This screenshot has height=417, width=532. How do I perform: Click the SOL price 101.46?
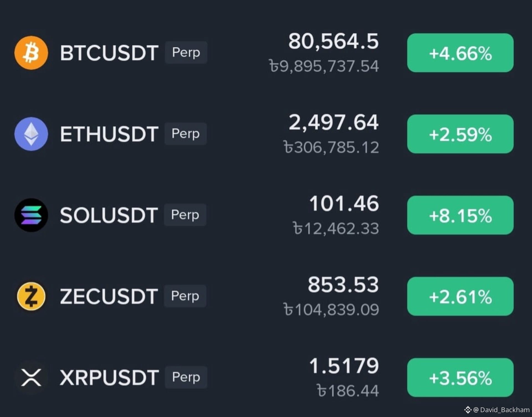coord(344,204)
